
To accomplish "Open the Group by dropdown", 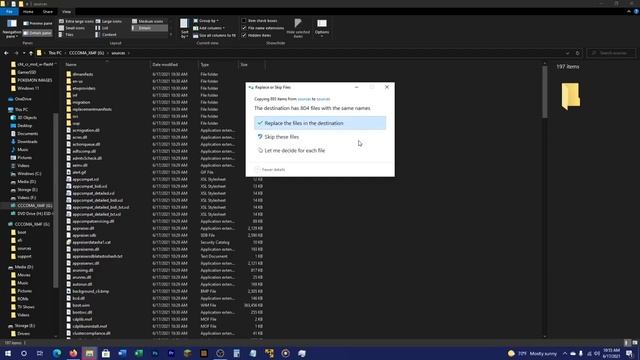I will (x=206, y=20).
